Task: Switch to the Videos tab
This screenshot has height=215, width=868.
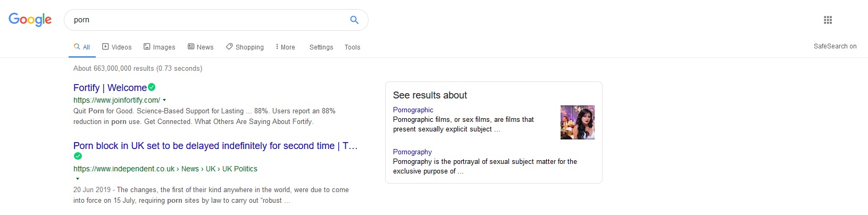Action: [117, 47]
